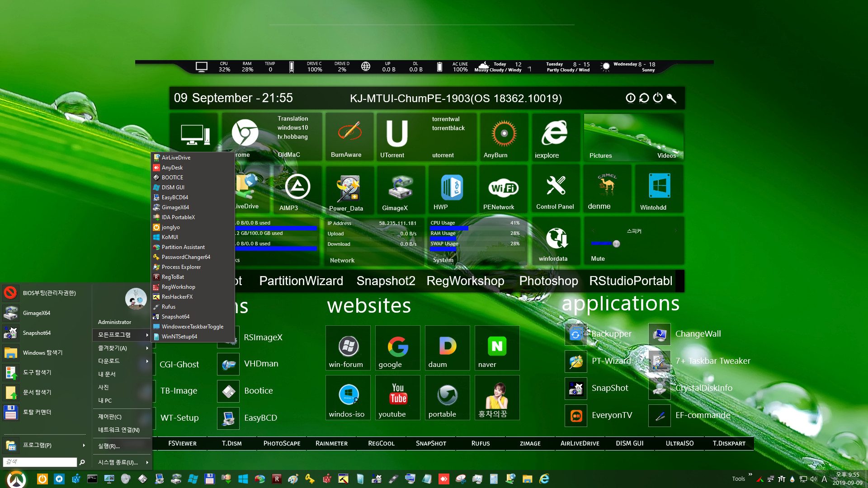This screenshot has height=488, width=868.
Task: Click the wrench settings icon in header
Action: [671, 98]
